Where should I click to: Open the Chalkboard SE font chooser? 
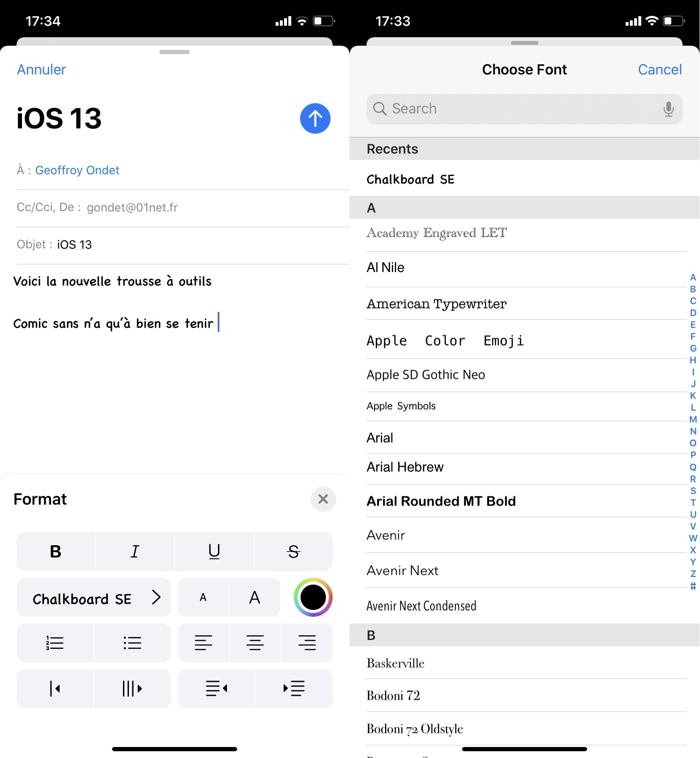[94, 597]
